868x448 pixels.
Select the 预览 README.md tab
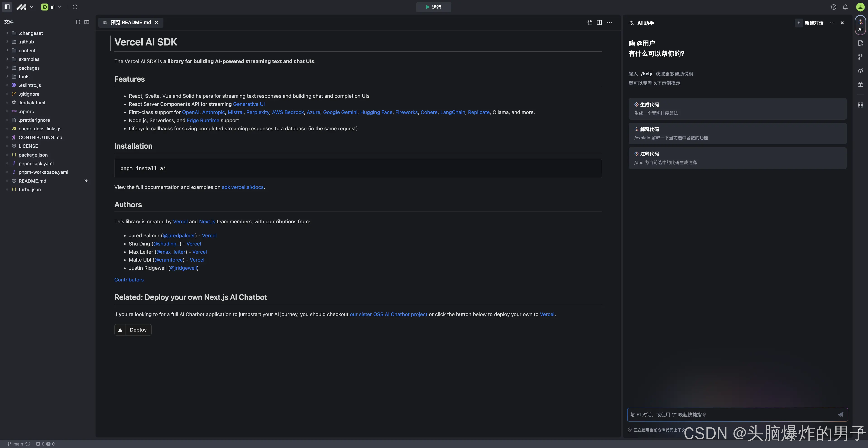tap(131, 23)
